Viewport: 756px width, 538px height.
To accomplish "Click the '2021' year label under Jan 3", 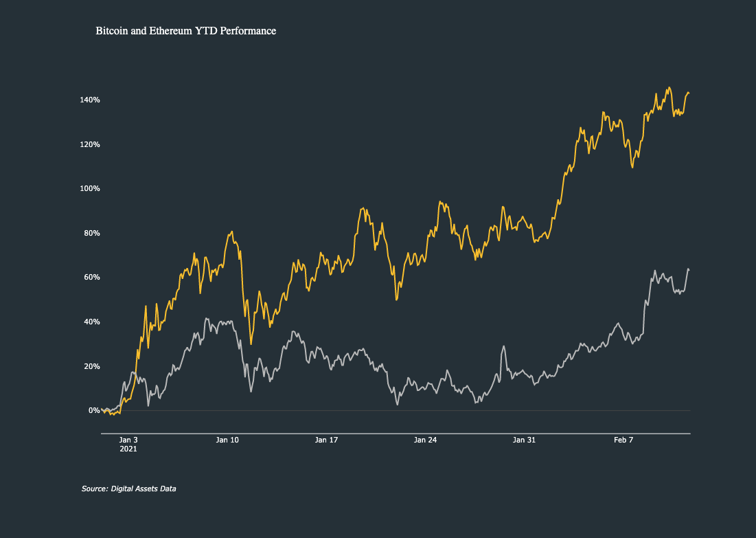I will [x=128, y=449].
